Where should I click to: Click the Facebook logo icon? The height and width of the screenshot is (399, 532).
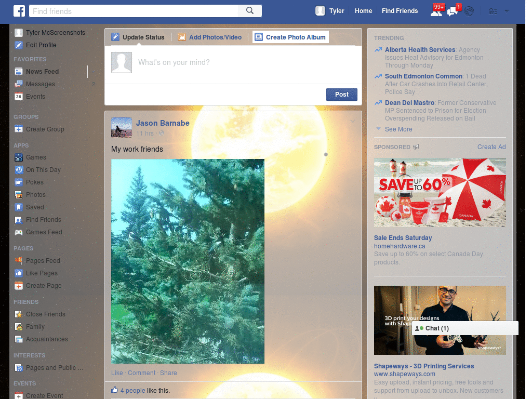19,11
